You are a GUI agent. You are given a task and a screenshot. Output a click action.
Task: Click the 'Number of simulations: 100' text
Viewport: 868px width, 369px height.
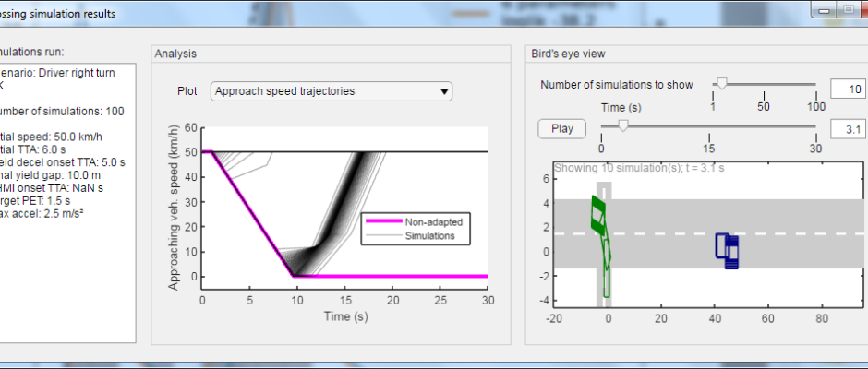62,112
